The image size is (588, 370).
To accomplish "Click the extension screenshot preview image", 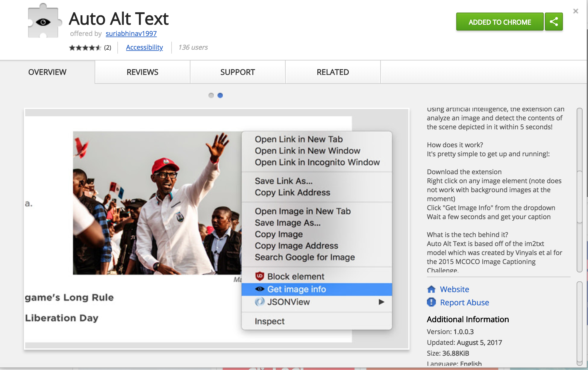I will pyautogui.click(x=217, y=229).
